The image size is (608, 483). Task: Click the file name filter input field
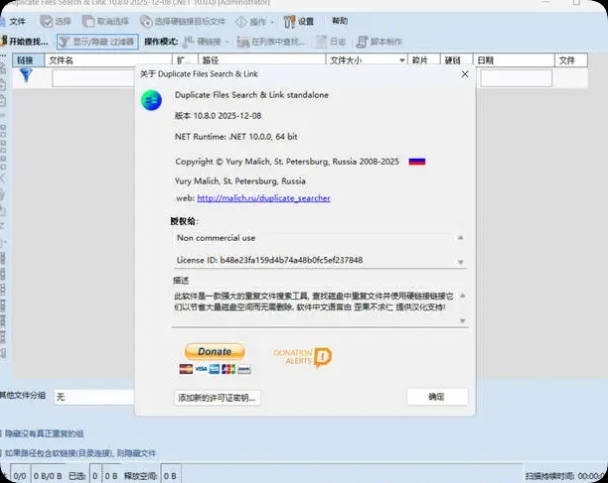click(x=93, y=78)
